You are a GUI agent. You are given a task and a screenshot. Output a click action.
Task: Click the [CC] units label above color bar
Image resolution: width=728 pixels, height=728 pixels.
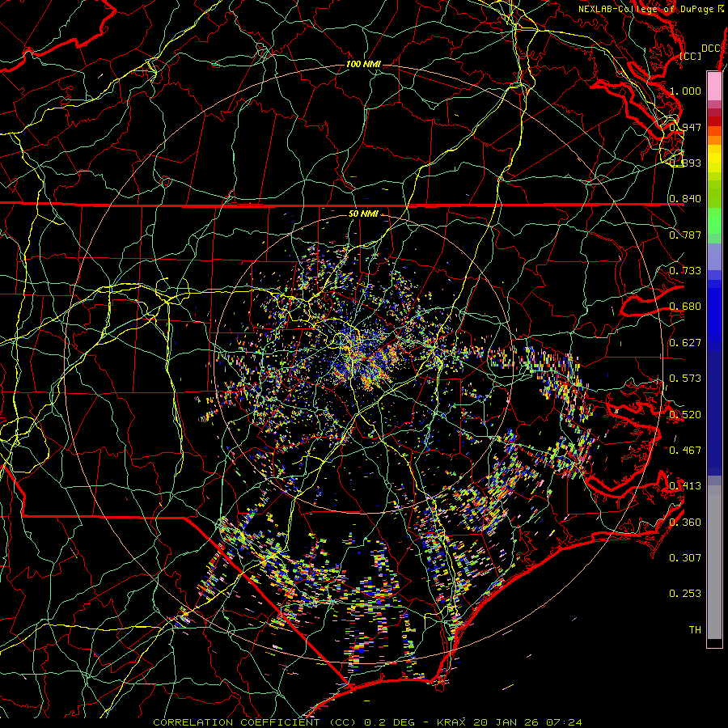click(x=691, y=56)
